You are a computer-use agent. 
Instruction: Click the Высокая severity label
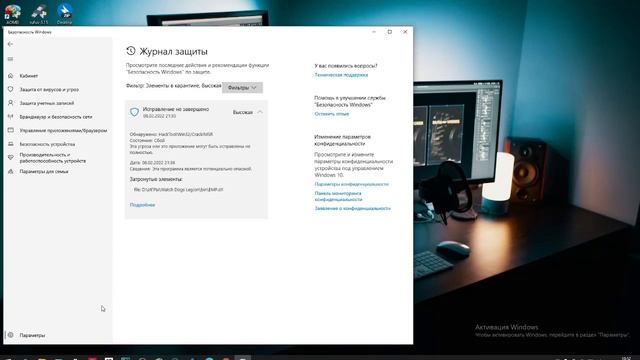click(x=243, y=112)
